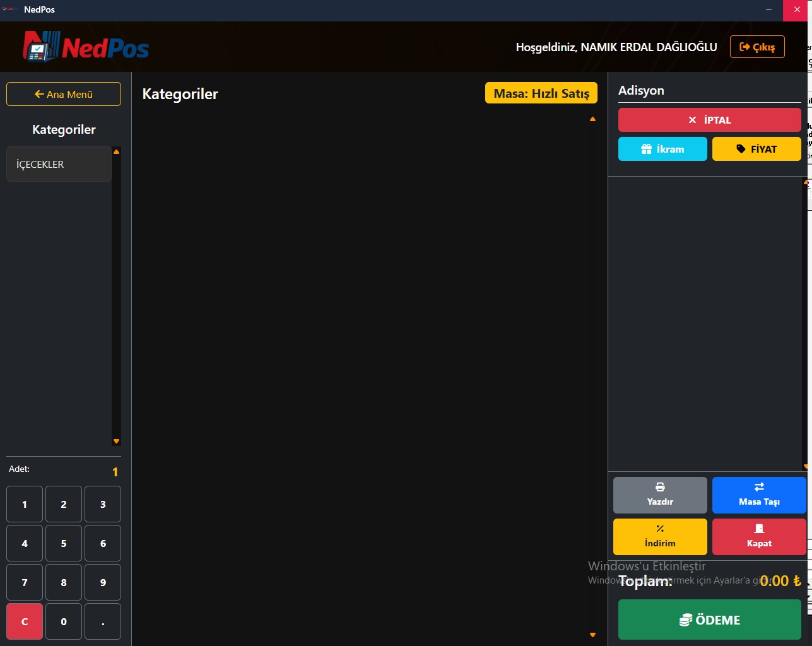Click Adisyon list scroll-up arrow

pyautogui.click(x=806, y=182)
